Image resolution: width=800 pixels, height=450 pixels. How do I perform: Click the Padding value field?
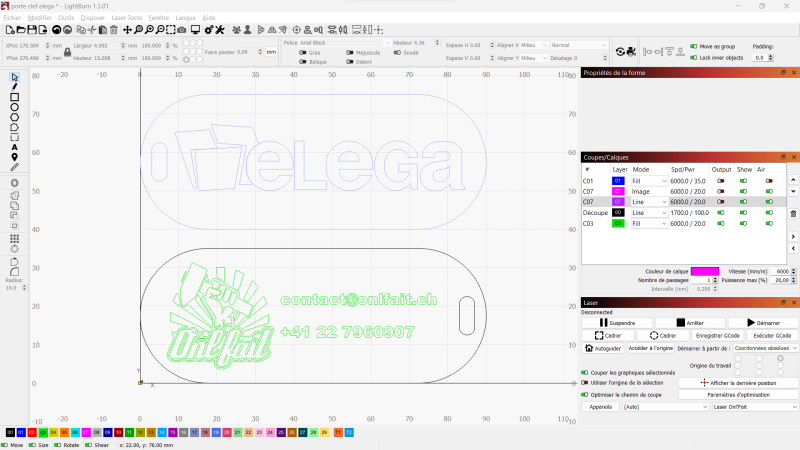point(760,58)
